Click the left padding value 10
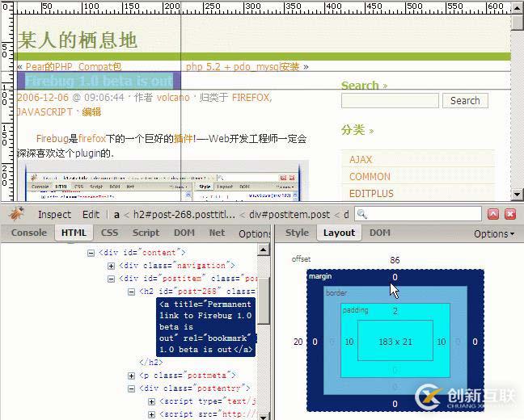Screen dimensions: 524x420 point(349,342)
